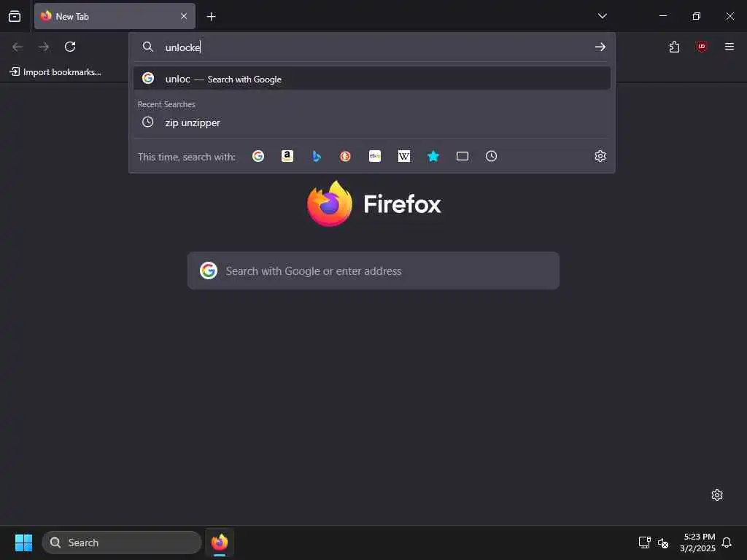Open the notifications bell icon

click(727, 542)
